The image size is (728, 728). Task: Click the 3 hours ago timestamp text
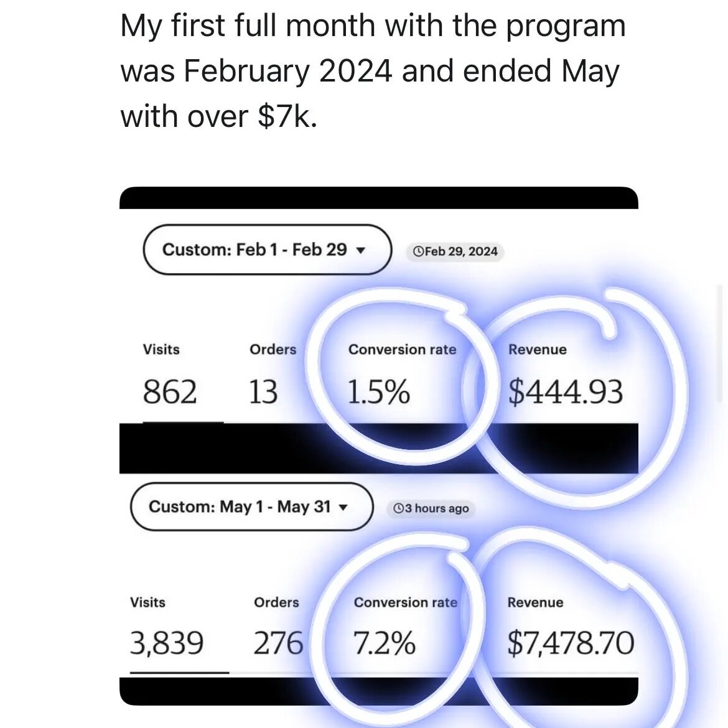click(436, 508)
